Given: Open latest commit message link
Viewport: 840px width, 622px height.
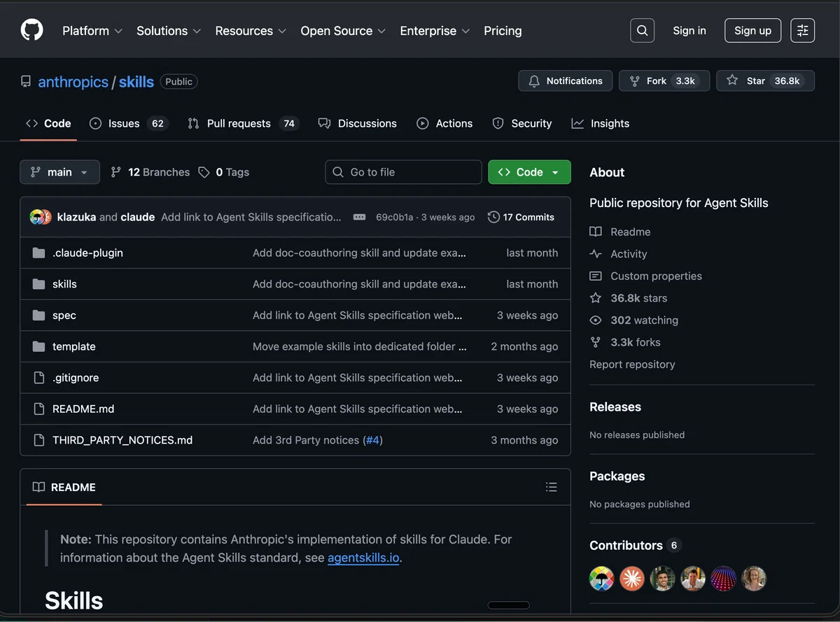Looking at the screenshot, I should click(x=251, y=217).
